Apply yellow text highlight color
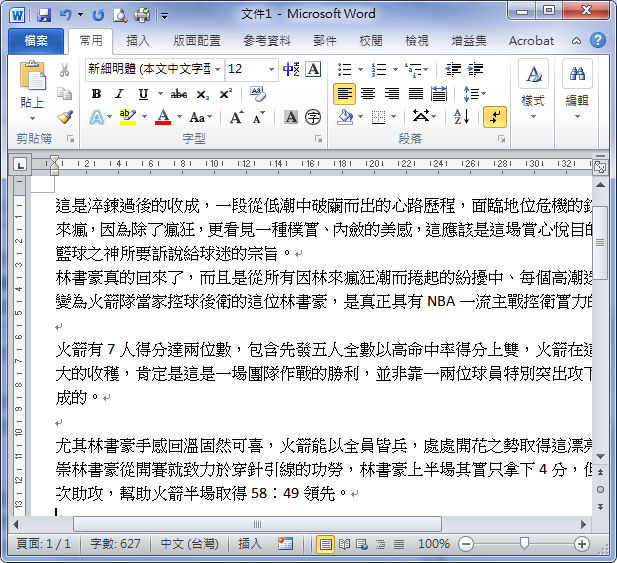Viewport: 617px width, 563px height. [128, 117]
